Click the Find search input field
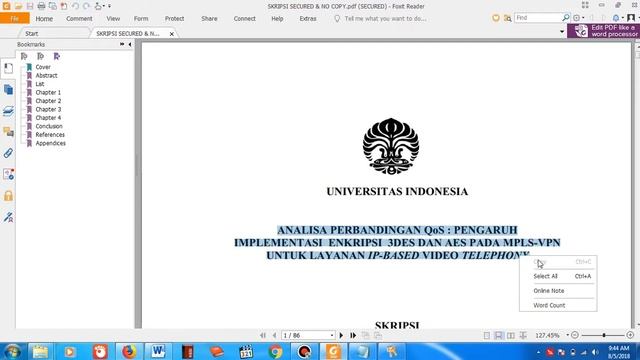The image size is (640, 360). 538,18
